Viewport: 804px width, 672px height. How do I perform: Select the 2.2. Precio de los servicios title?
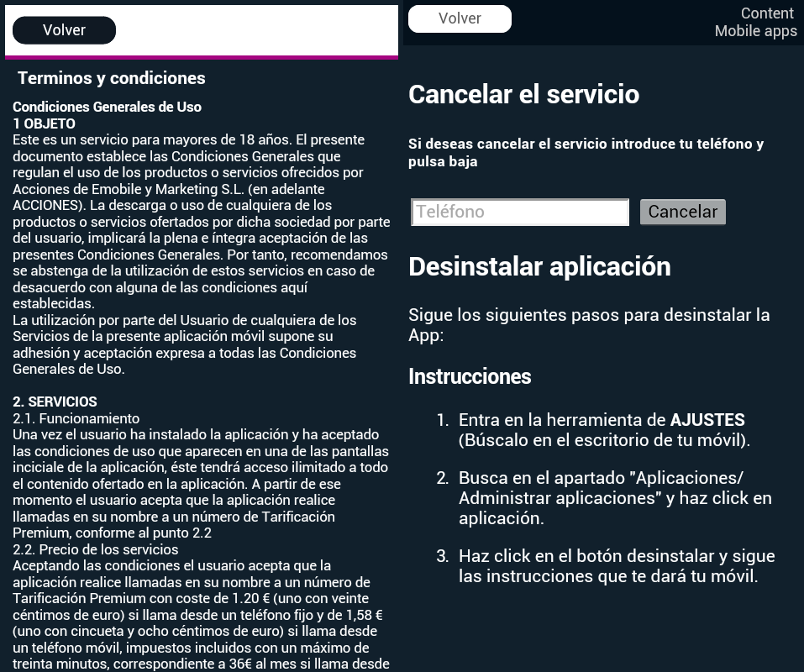95,549
